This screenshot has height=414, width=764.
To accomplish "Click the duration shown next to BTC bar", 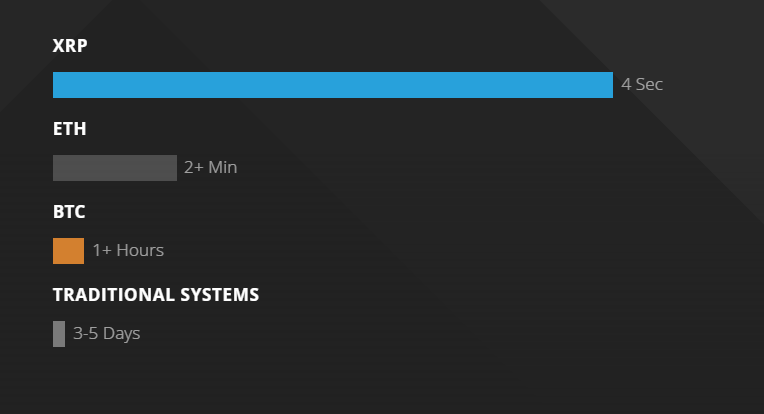I will (x=128, y=251).
